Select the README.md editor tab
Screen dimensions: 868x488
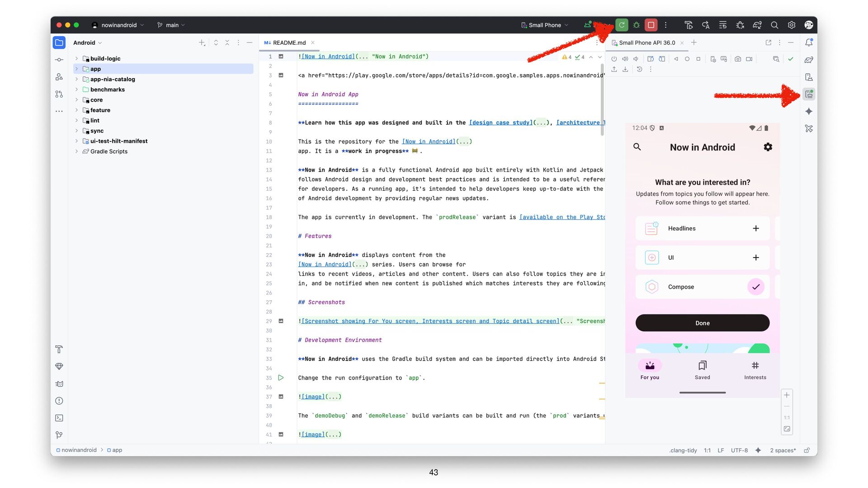pos(289,42)
